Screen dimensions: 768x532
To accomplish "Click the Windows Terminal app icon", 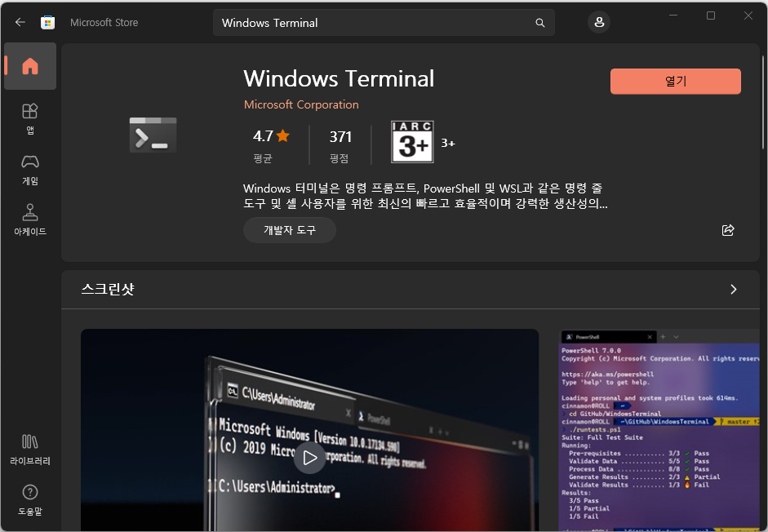I will click(153, 135).
